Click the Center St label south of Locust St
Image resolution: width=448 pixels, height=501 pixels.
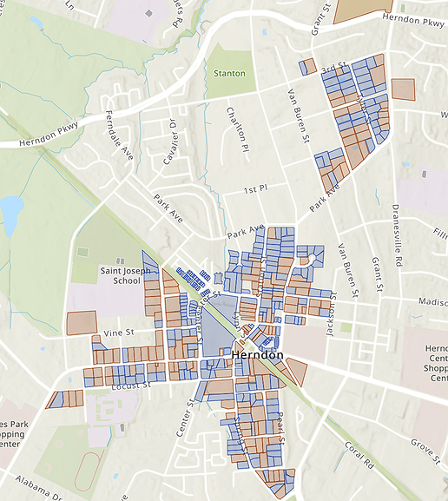(185, 418)
